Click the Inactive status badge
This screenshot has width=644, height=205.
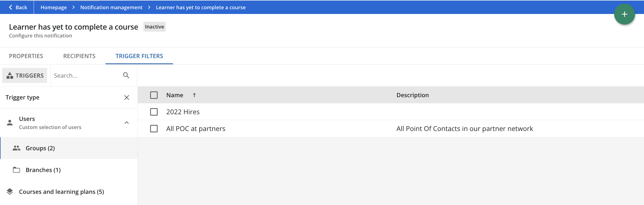154,27
